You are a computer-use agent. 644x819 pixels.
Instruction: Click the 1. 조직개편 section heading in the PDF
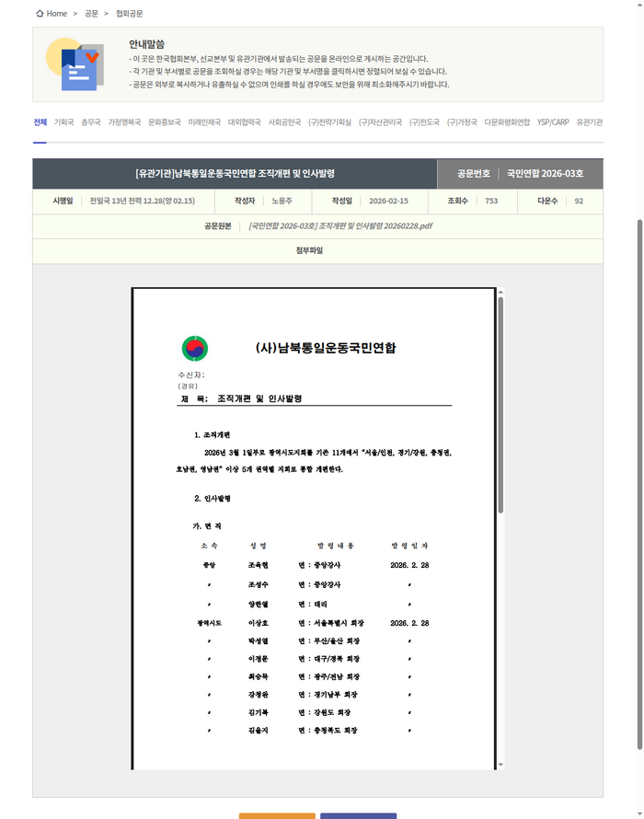pyautogui.click(x=212, y=435)
